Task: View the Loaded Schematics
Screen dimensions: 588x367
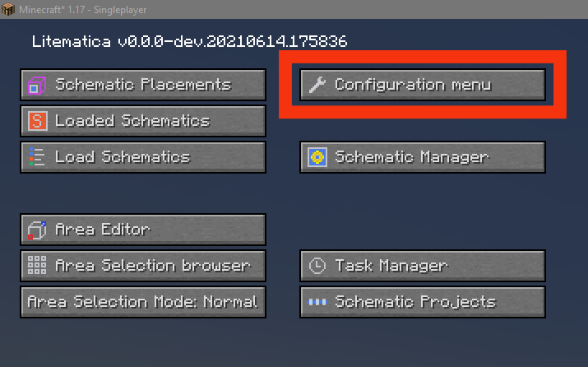Action: click(143, 121)
